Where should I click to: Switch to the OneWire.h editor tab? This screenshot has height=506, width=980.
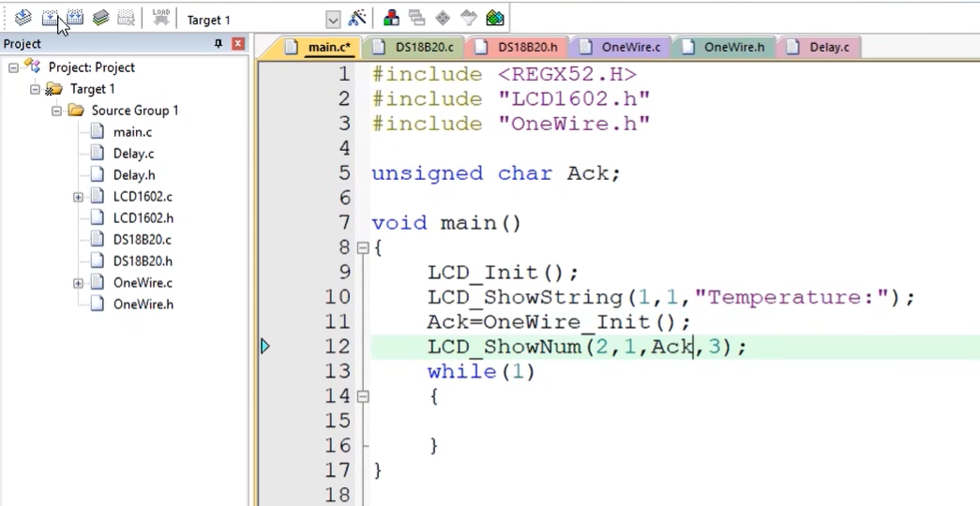coord(724,47)
